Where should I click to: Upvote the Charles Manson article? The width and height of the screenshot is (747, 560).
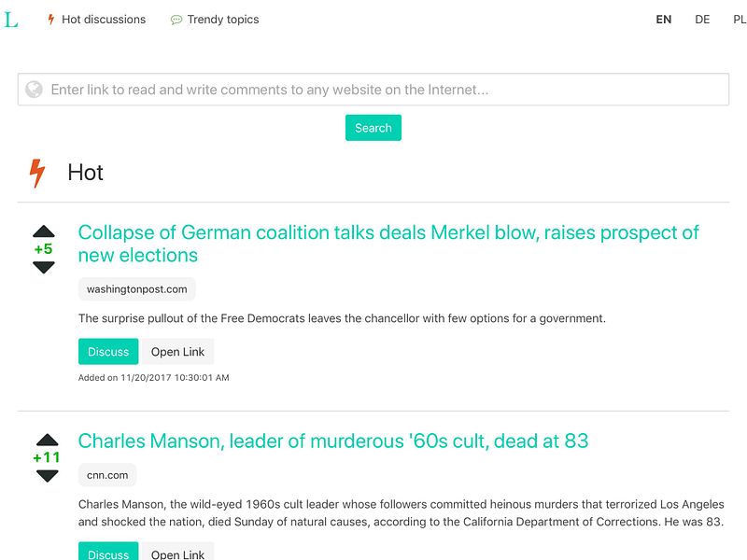click(48, 440)
